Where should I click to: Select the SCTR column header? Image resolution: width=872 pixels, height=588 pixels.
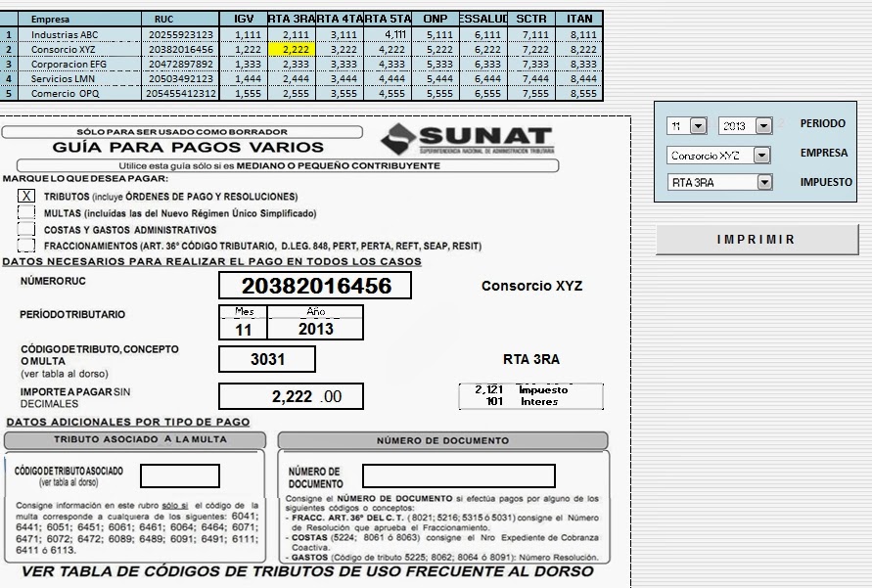coord(531,19)
